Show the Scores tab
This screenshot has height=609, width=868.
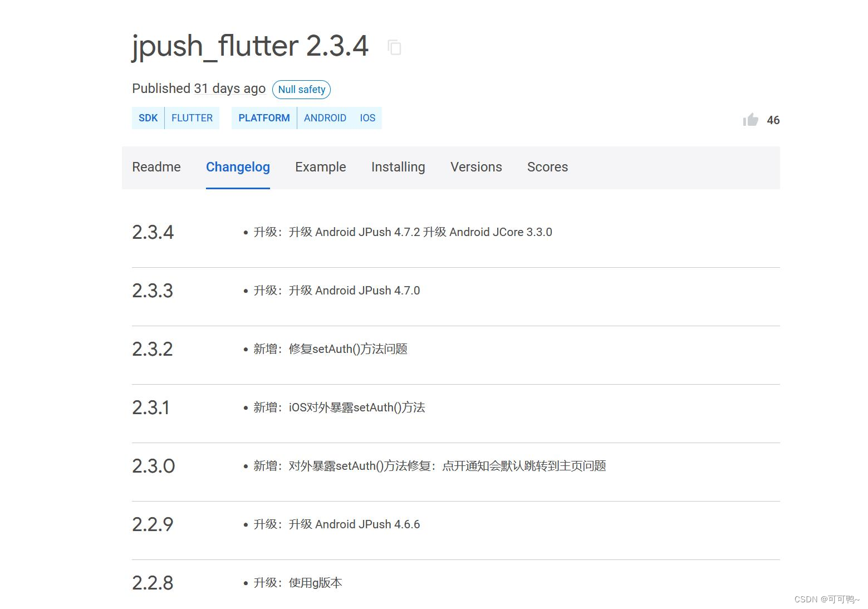[547, 167]
